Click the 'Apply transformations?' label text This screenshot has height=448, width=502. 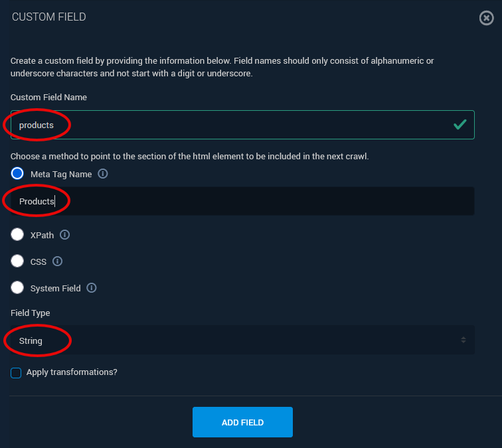[x=72, y=372]
